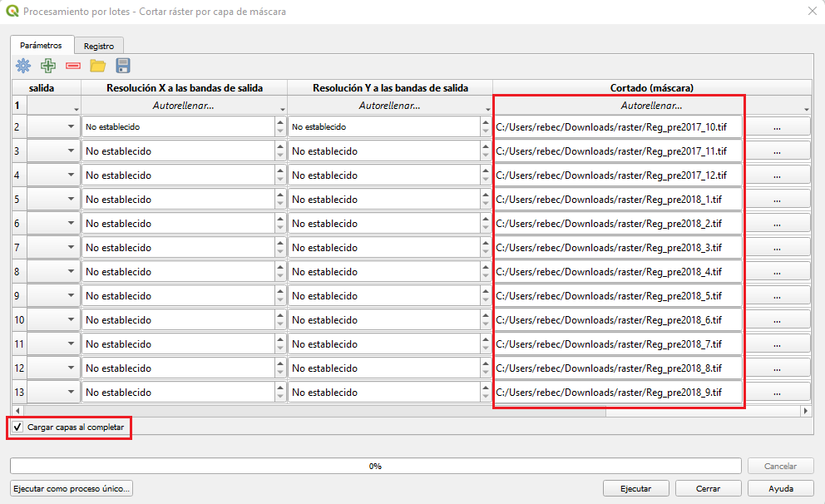The image size is (825, 504).
Task: Click browse button for Reg_pre2018_9.tif mask
Action: 776,393
